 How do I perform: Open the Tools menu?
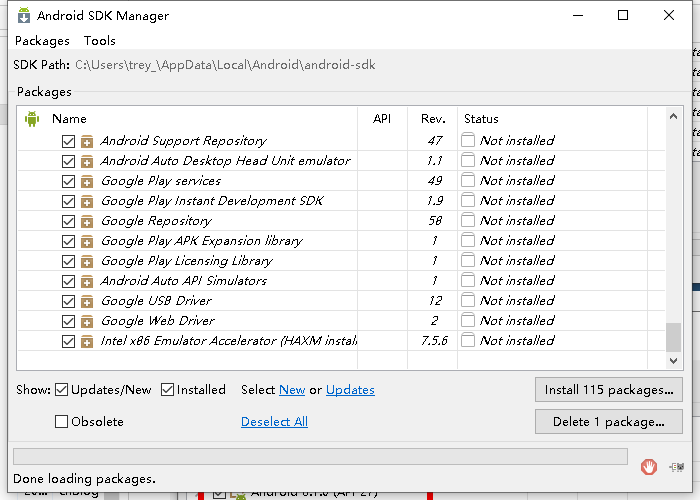tap(100, 41)
